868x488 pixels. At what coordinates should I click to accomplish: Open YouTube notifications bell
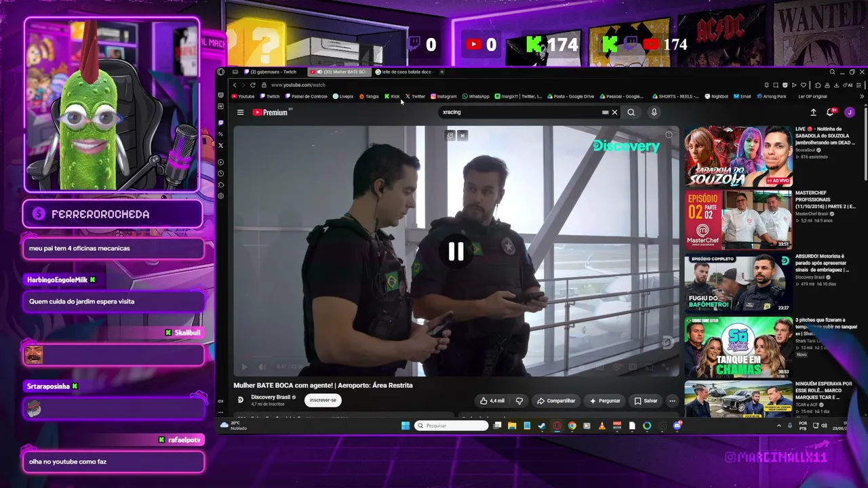tap(830, 113)
